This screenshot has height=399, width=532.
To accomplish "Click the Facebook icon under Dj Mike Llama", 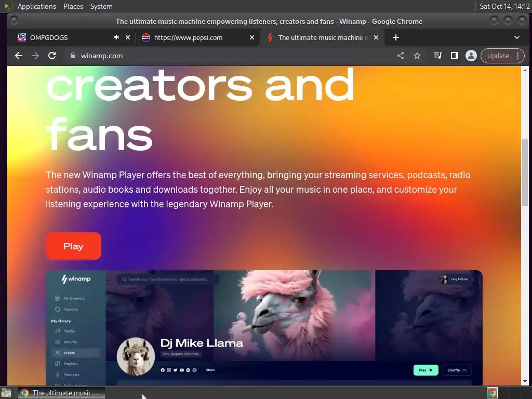I will click(x=163, y=370).
